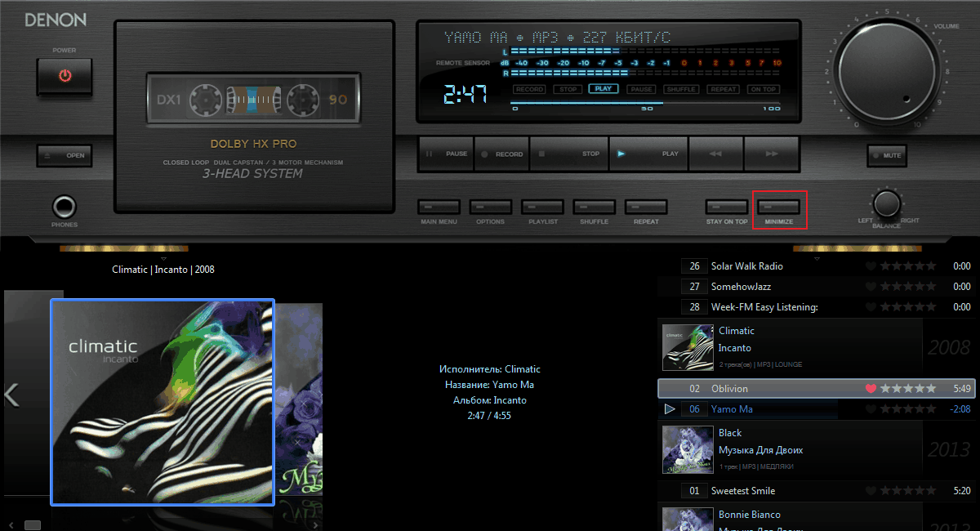Click the 'Название: Yamo Ma' info line
The image size is (980, 531).
(x=490, y=385)
